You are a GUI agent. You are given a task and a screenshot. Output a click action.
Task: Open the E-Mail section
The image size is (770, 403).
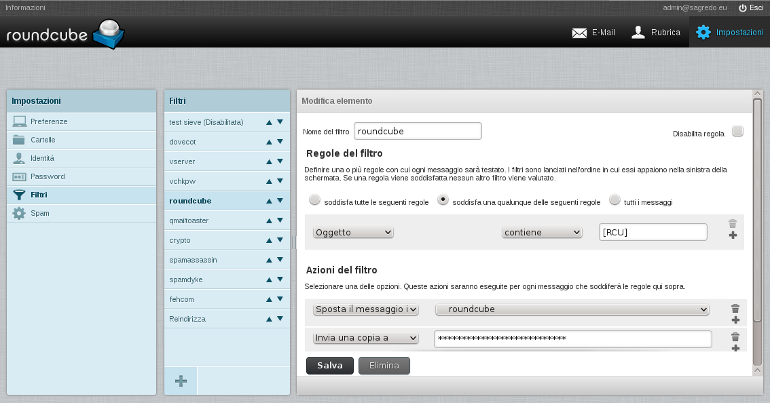[593, 32]
